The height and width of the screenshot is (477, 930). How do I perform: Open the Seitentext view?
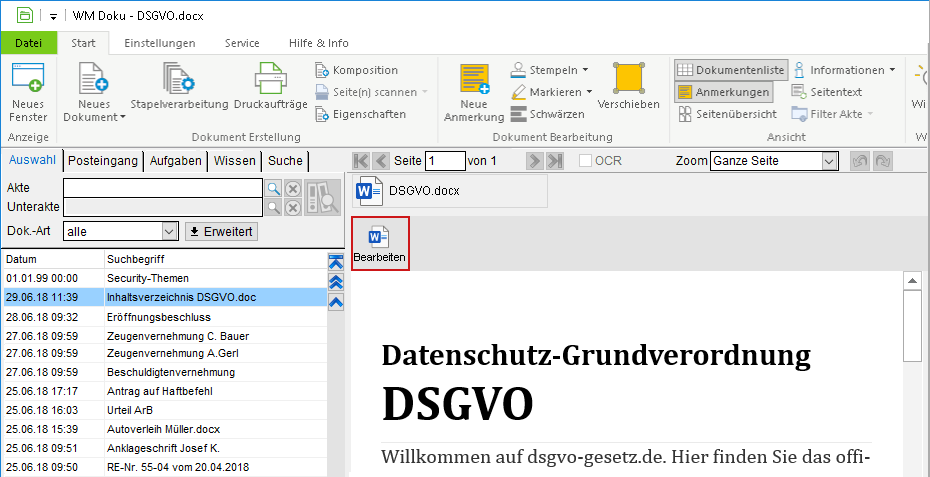coord(827,92)
